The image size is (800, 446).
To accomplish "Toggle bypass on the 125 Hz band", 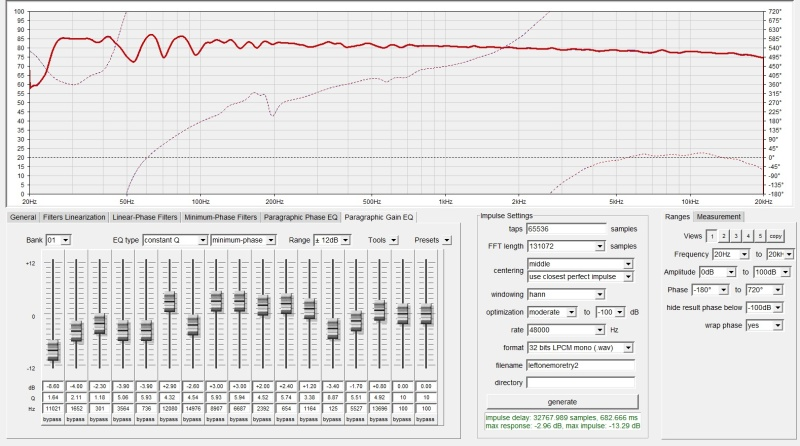I will coord(333,420).
